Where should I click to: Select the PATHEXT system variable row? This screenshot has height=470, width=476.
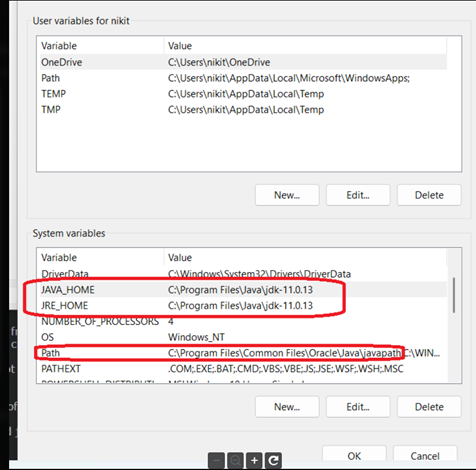(x=243, y=368)
